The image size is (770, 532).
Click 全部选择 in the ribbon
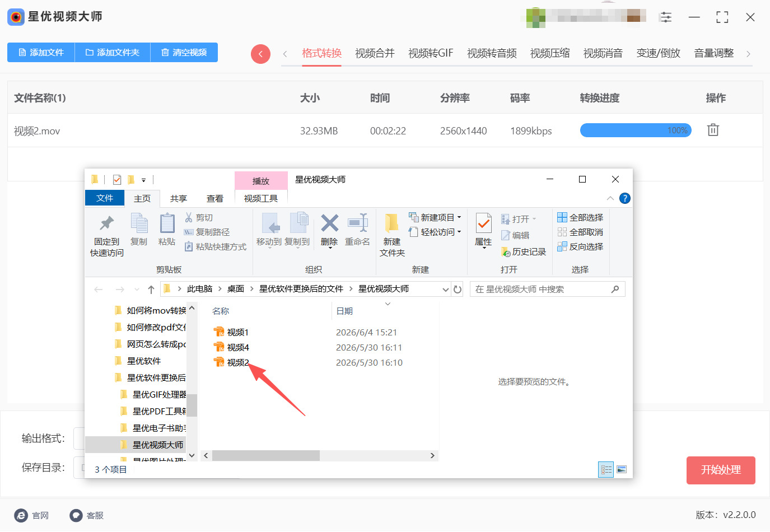click(x=580, y=217)
